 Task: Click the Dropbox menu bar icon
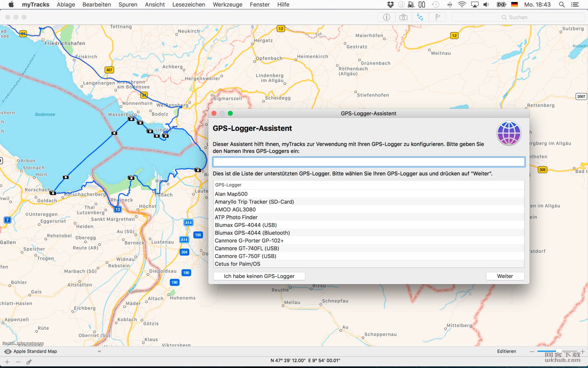tap(390, 5)
